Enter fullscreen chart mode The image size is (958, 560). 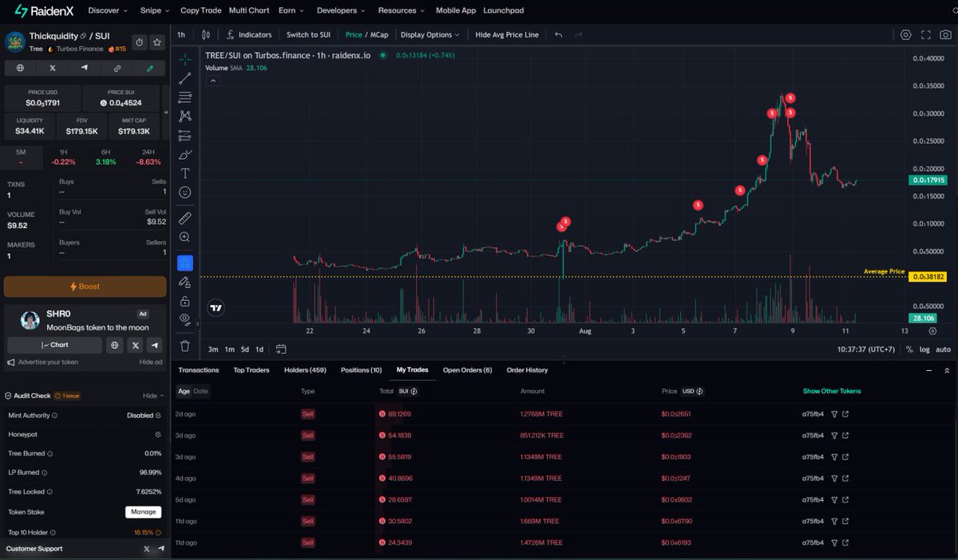(926, 34)
